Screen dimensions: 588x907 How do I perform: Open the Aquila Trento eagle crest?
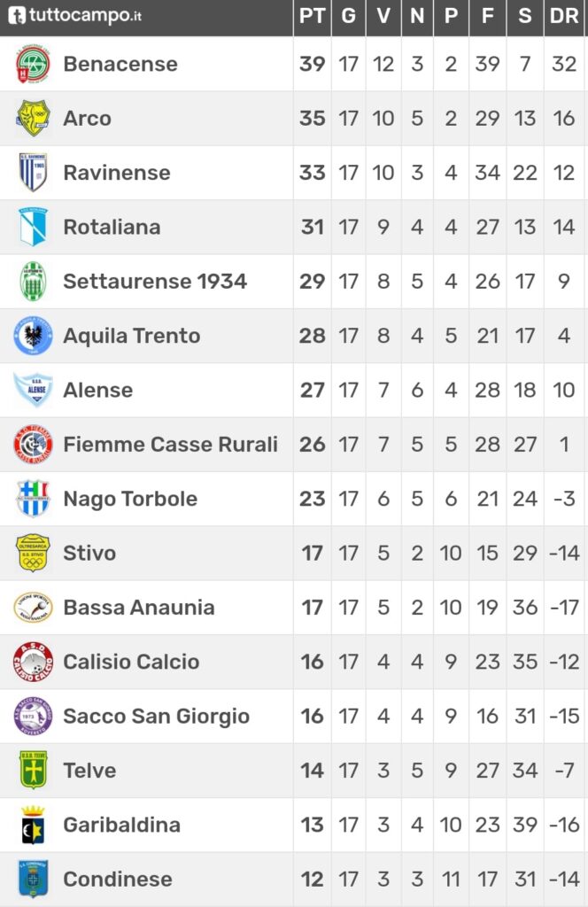pos(33,336)
